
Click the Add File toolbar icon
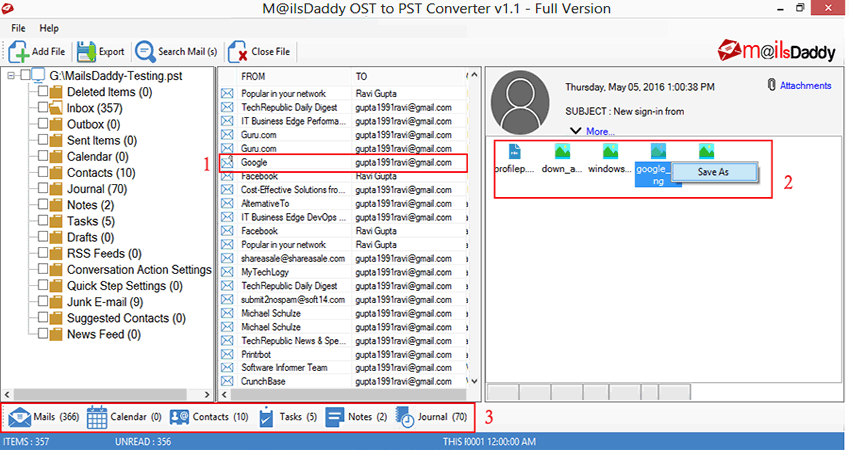click(18, 51)
